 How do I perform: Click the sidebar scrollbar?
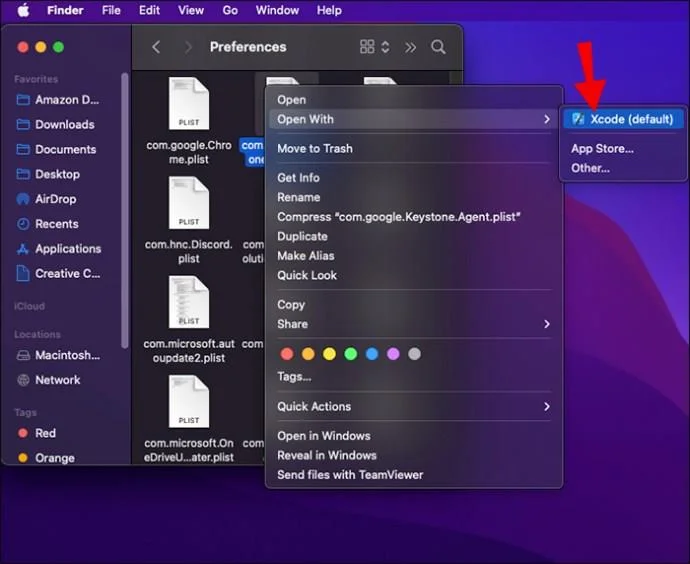coord(125,211)
